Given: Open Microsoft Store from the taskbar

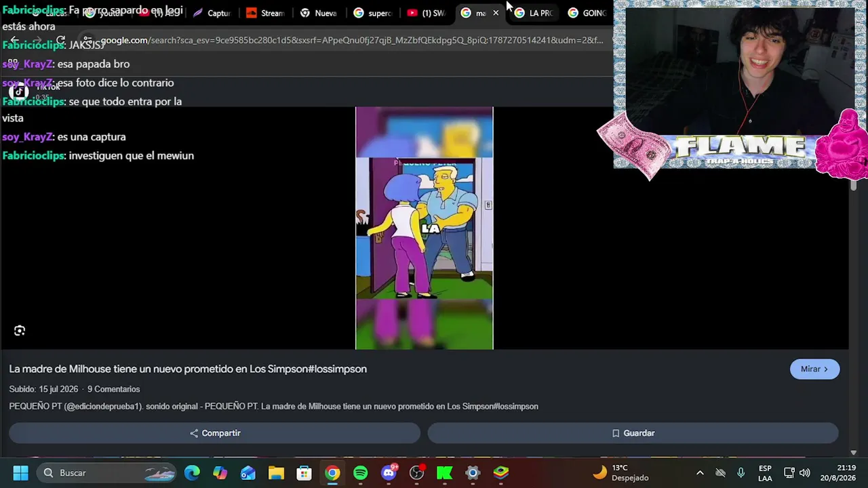Looking at the screenshot, I should (x=304, y=472).
